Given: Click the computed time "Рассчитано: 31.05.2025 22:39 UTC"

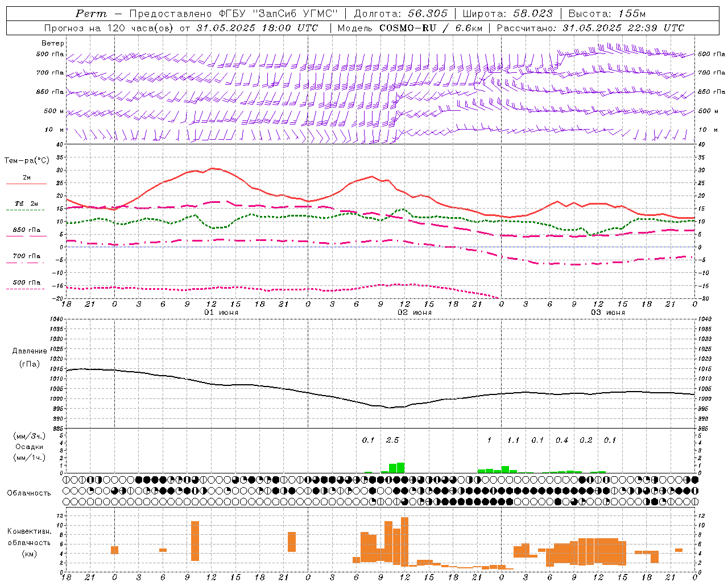Looking at the screenshot, I should pos(590,27).
